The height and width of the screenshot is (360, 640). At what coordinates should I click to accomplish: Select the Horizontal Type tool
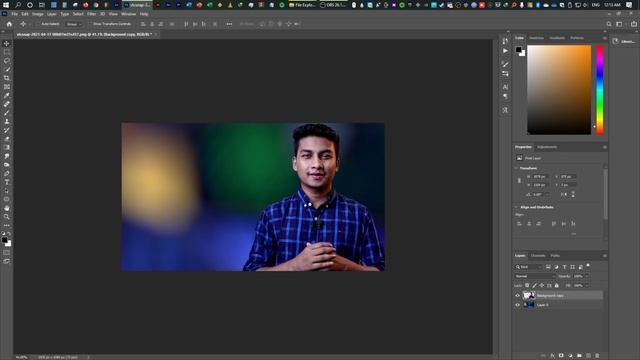click(x=7, y=182)
